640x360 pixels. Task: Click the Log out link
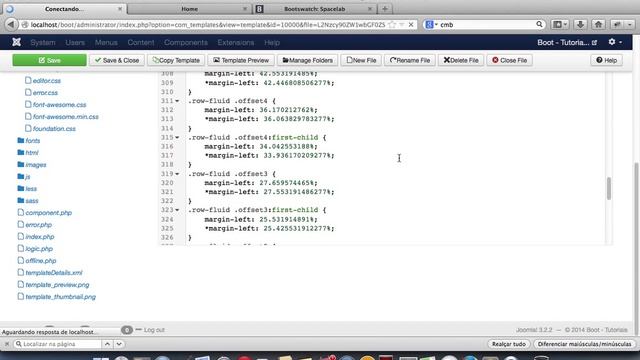[154, 330]
